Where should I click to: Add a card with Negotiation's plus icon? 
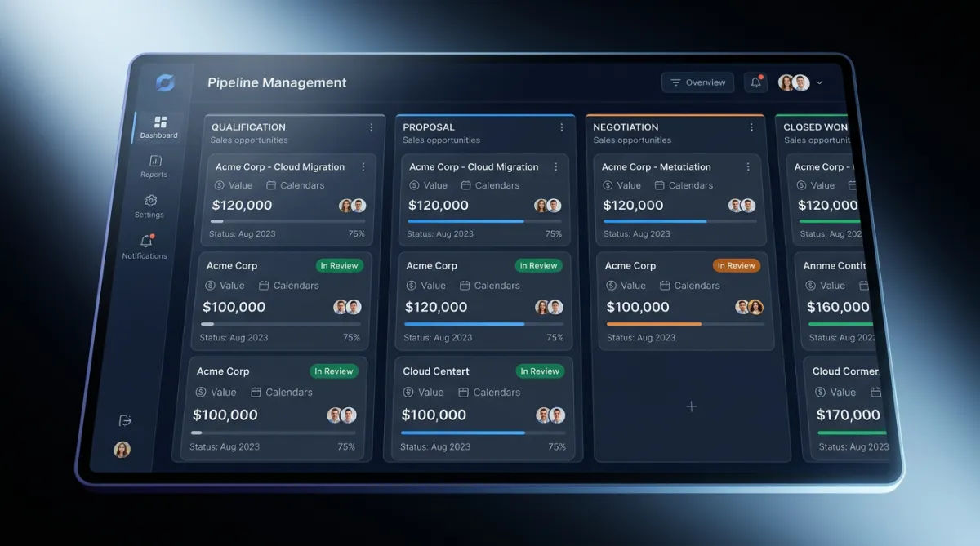(x=691, y=406)
